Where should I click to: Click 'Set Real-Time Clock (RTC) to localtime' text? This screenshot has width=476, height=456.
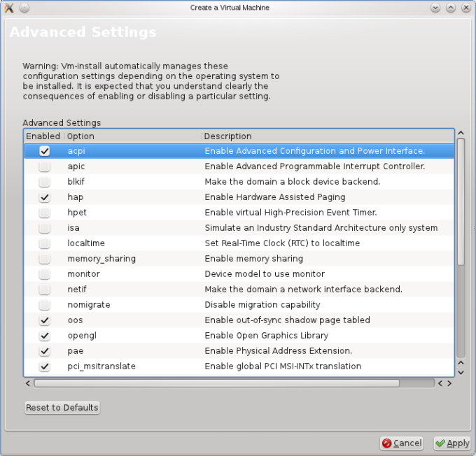tap(282, 243)
